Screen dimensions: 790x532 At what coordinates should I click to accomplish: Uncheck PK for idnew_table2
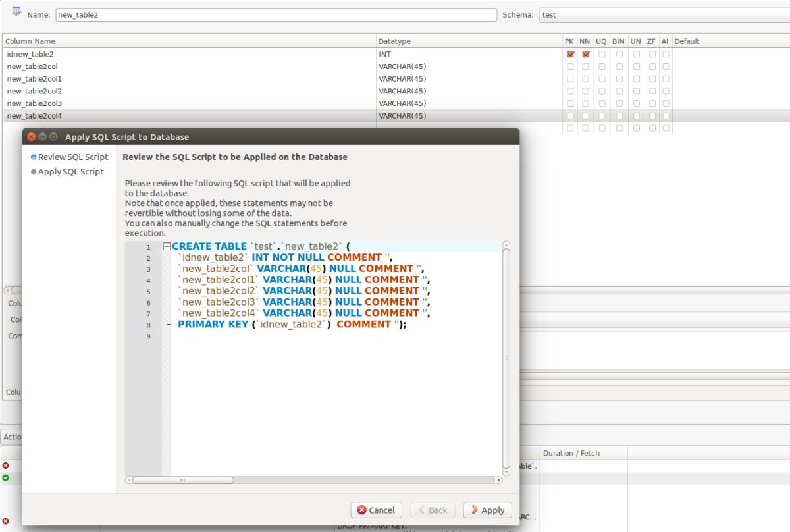pyautogui.click(x=570, y=54)
